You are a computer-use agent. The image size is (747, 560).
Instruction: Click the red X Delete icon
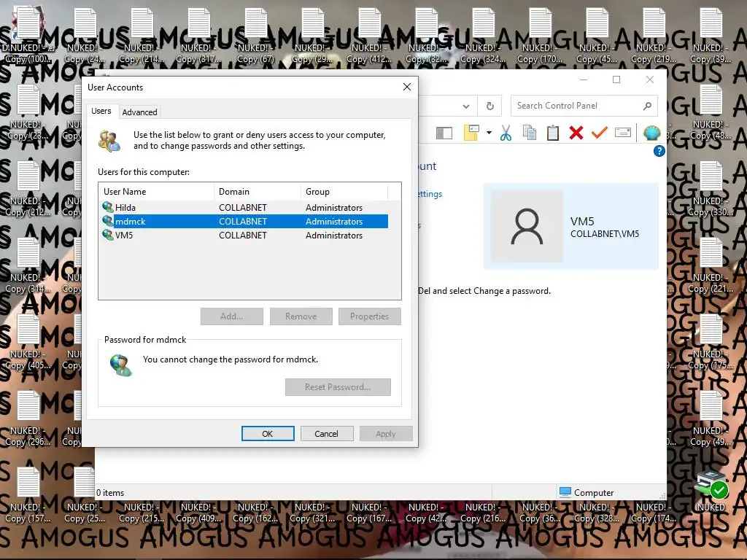tap(576, 133)
